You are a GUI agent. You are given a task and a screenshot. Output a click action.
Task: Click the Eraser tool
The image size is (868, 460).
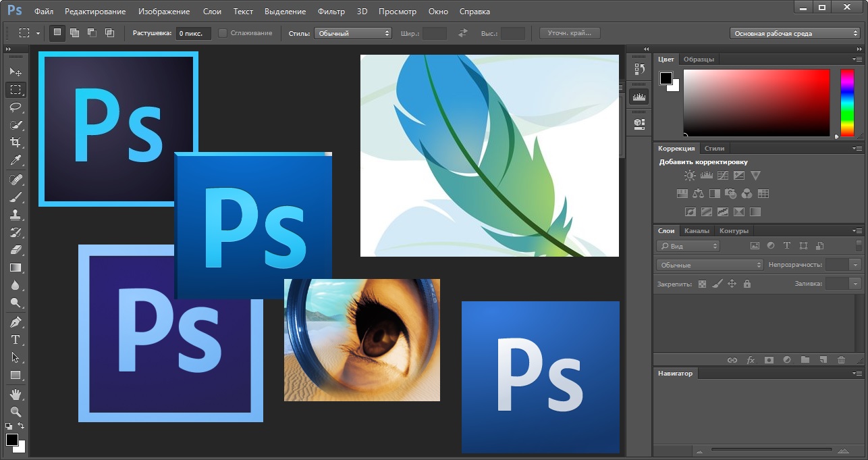point(16,250)
